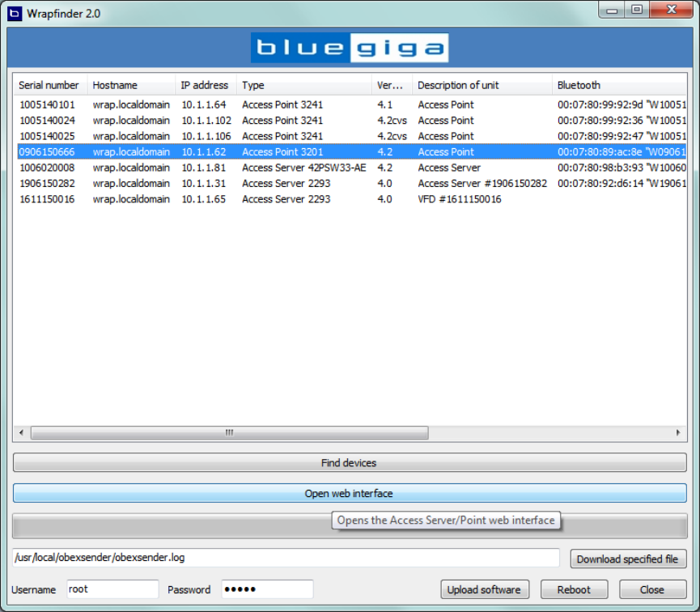The width and height of the screenshot is (700, 612).
Task: Click IP address 10.1.1.81
Action: tap(204, 168)
